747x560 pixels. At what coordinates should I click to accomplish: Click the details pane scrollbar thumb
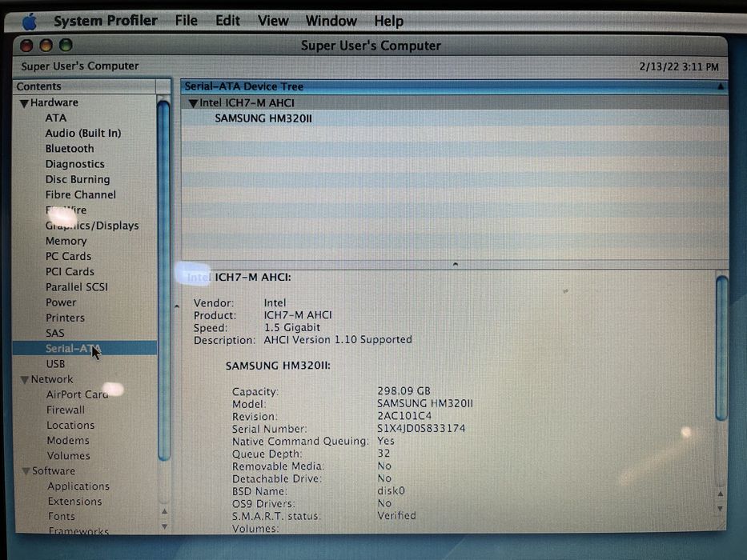[721, 348]
